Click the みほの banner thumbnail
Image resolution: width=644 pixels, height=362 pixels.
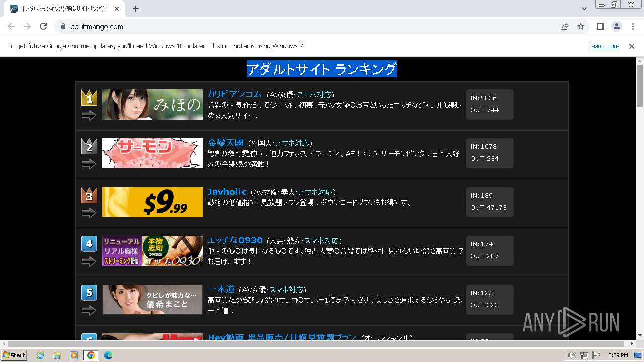152,105
